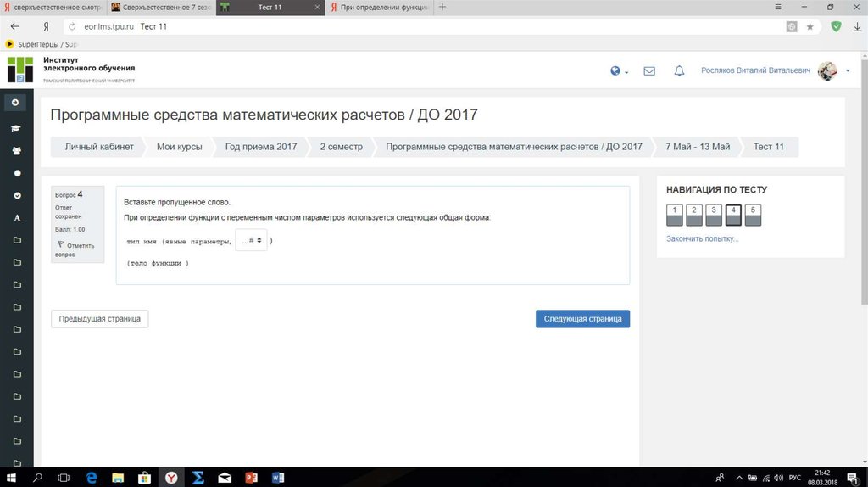Open the 2 семестр breadcrumb
Viewport: 868px width, 487px height.
pos(341,147)
